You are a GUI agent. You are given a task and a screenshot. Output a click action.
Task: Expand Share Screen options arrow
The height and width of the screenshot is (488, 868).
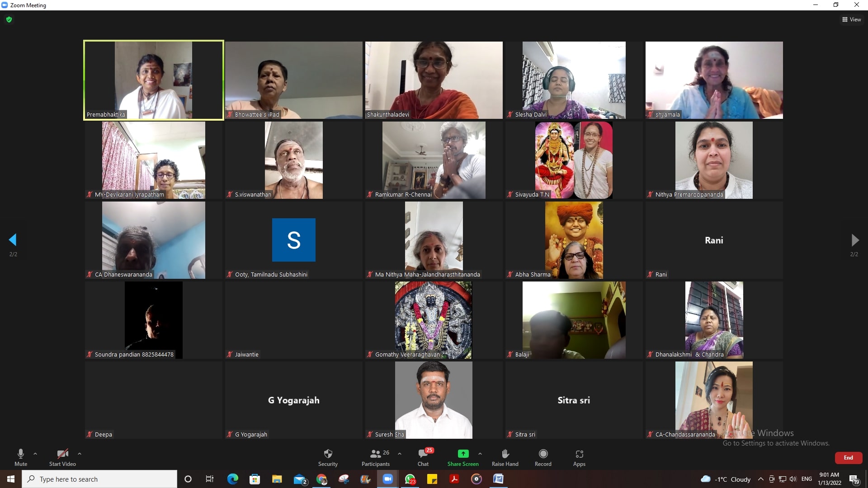pos(480,454)
